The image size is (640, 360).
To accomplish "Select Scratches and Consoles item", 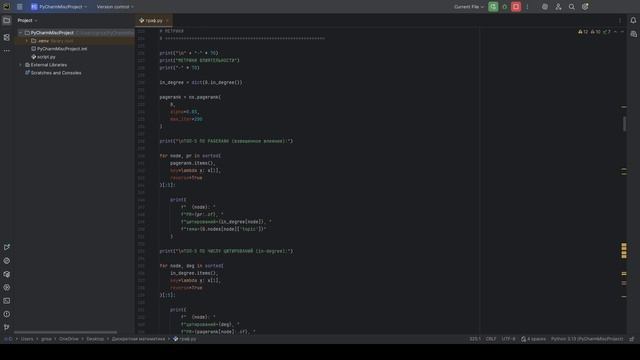I will (x=53, y=73).
